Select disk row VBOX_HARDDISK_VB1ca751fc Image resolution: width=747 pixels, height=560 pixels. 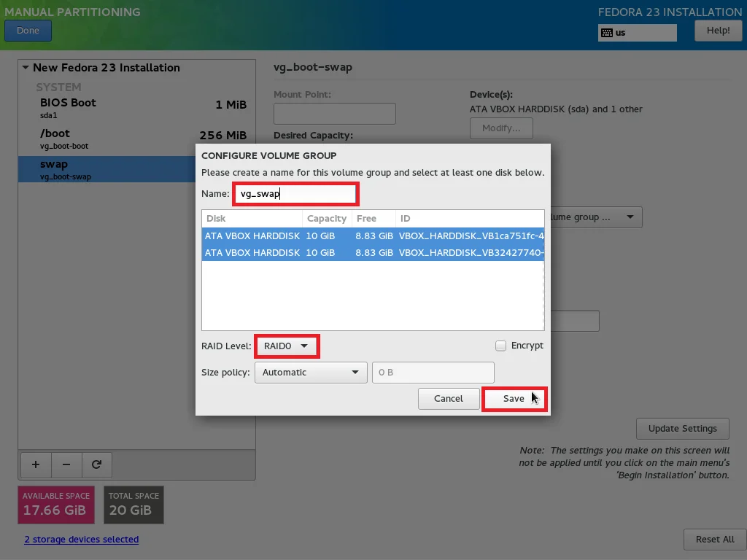pos(373,236)
